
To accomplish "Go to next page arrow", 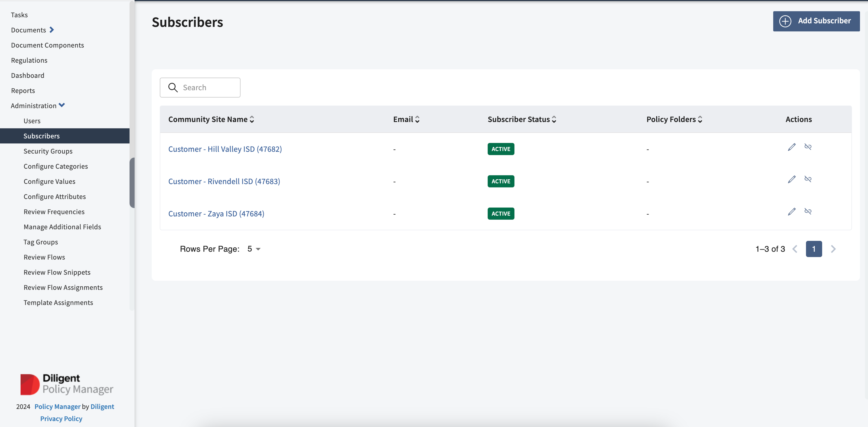I will click(833, 249).
